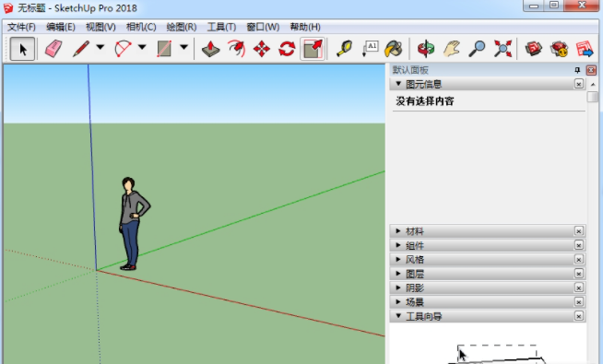Open the 相机(C) menu

pyautogui.click(x=141, y=27)
